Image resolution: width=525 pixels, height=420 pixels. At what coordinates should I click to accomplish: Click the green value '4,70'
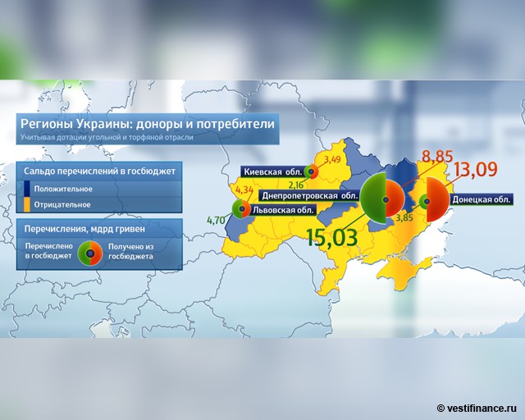pos(216,221)
